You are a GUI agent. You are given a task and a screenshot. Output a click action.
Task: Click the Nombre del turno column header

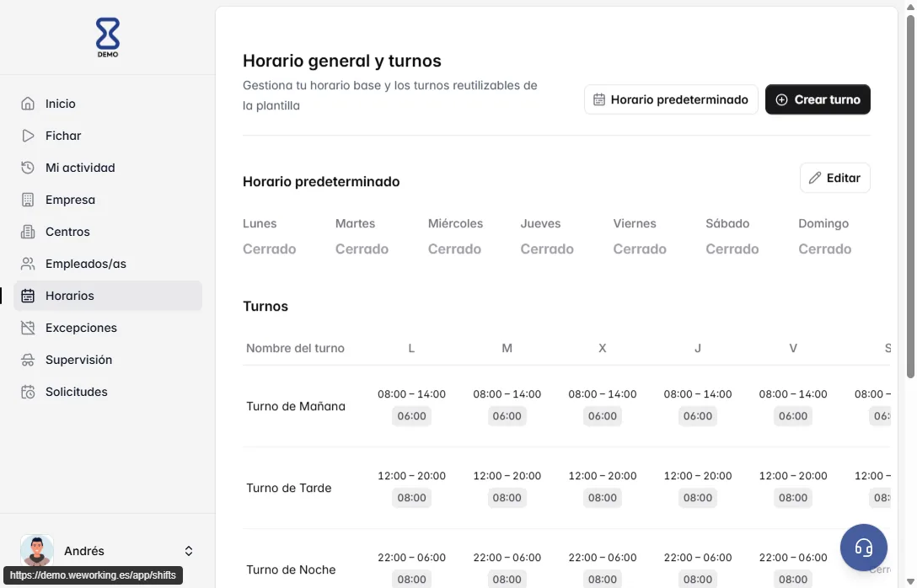(295, 349)
